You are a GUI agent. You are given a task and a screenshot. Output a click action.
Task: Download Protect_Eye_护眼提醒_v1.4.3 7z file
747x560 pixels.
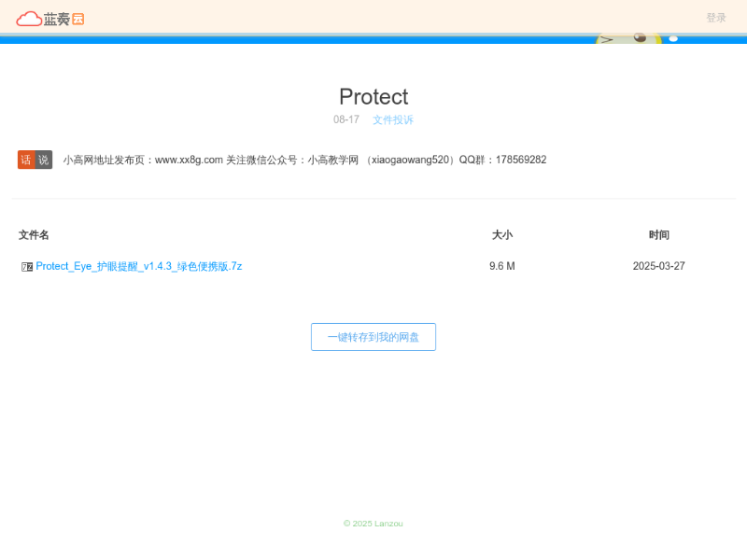pyautogui.click(x=139, y=266)
